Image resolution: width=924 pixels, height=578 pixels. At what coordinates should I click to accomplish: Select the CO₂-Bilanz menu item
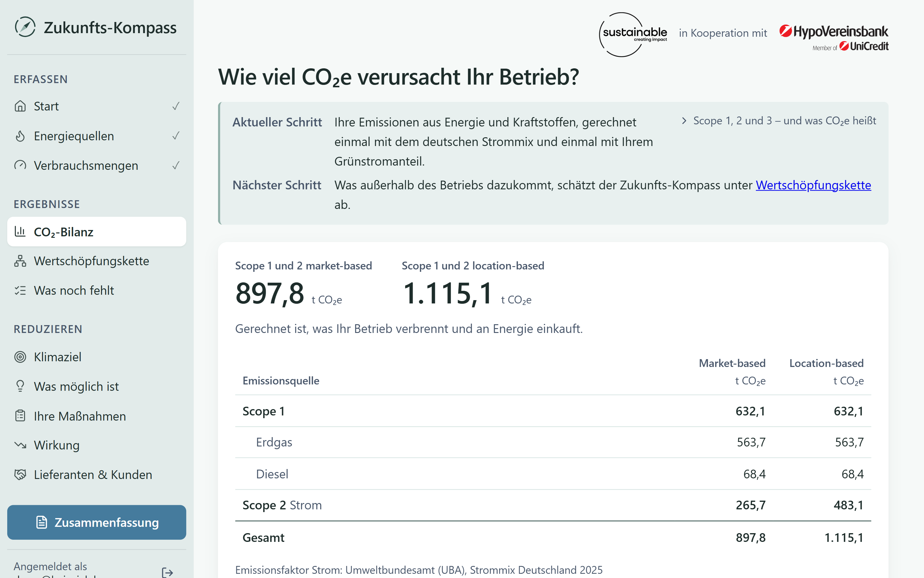[x=97, y=232]
